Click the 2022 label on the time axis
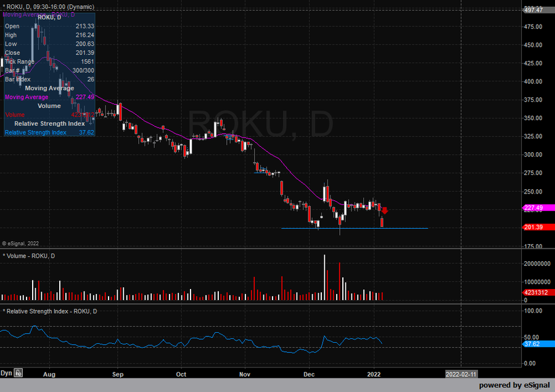 pos(374,374)
